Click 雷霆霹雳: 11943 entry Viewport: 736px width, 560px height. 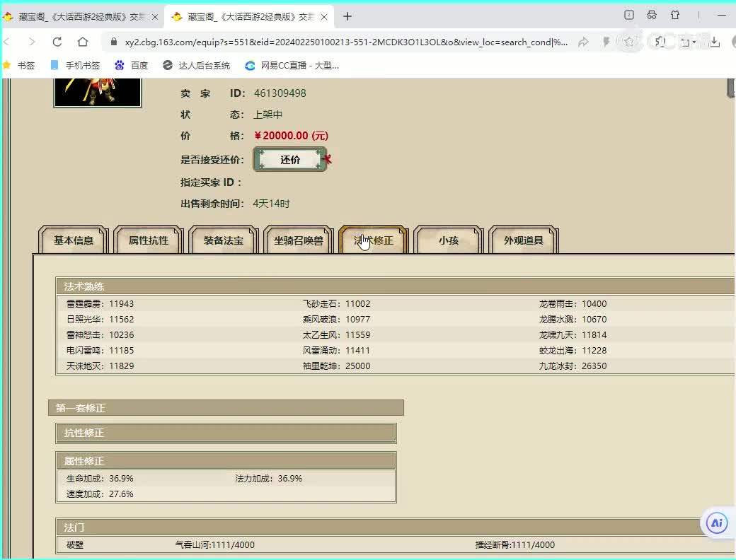pos(100,303)
